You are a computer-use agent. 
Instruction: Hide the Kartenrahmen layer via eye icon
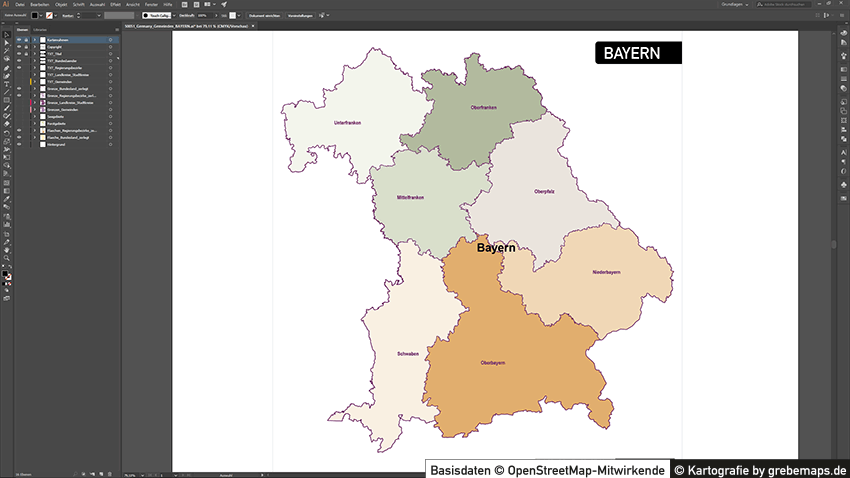point(19,39)
